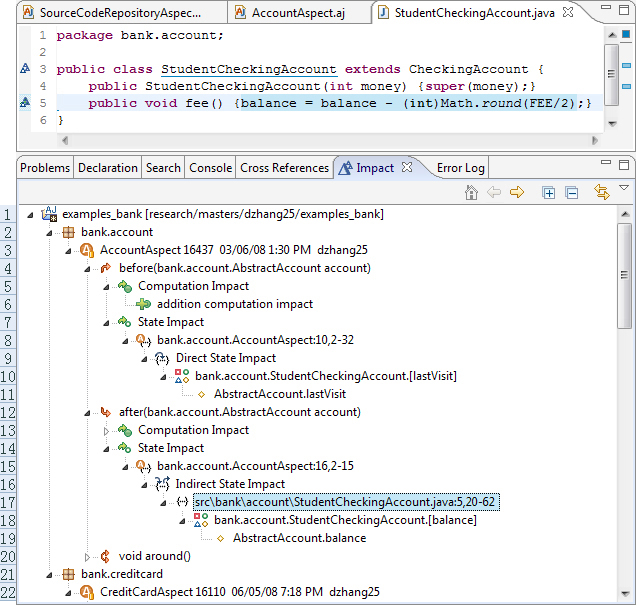Screen dimensions: 637x606
Task: Minimize the Impact view panel
Action: [606, 162]
